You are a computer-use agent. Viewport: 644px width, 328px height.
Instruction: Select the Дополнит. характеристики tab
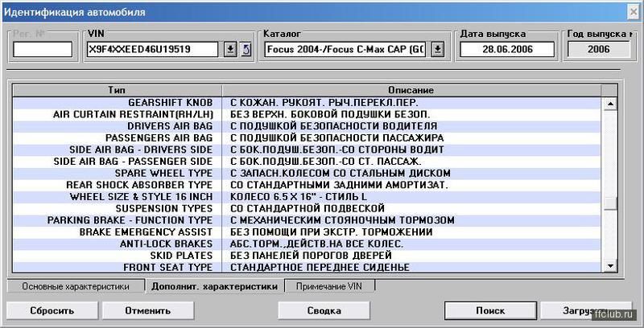point(214,286)
